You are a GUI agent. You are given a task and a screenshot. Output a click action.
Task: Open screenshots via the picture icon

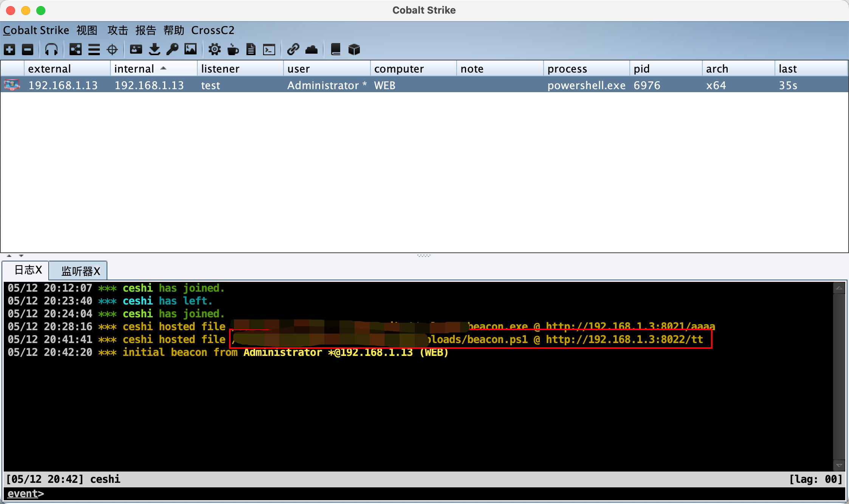click(x=191, y=49)
